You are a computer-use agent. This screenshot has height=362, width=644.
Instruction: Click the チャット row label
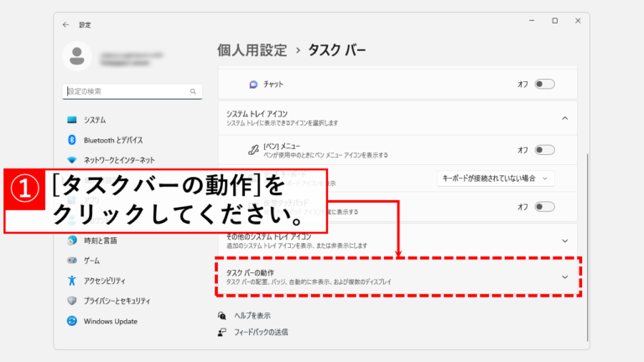click(x=273, y=85)
